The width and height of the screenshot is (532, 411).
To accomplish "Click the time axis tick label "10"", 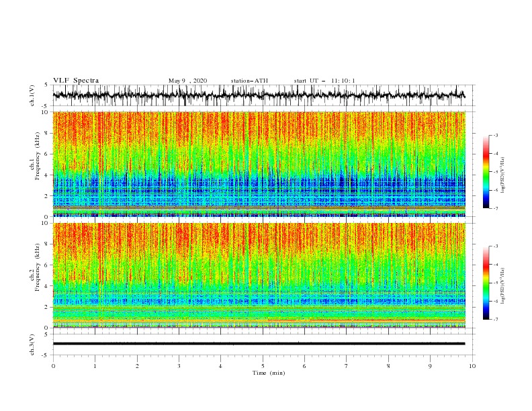I will click(x=472, y=366).
